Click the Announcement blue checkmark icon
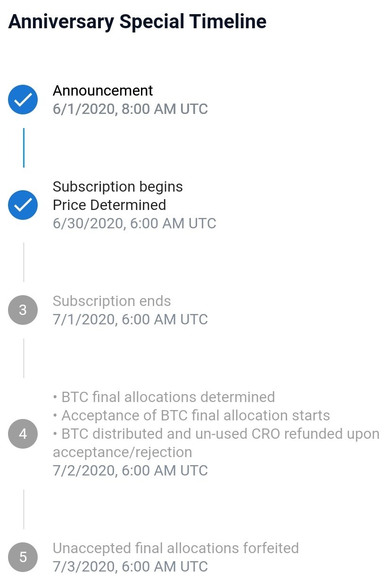Image resolution: width=387 pixels, height=588 pixels. 23,100
